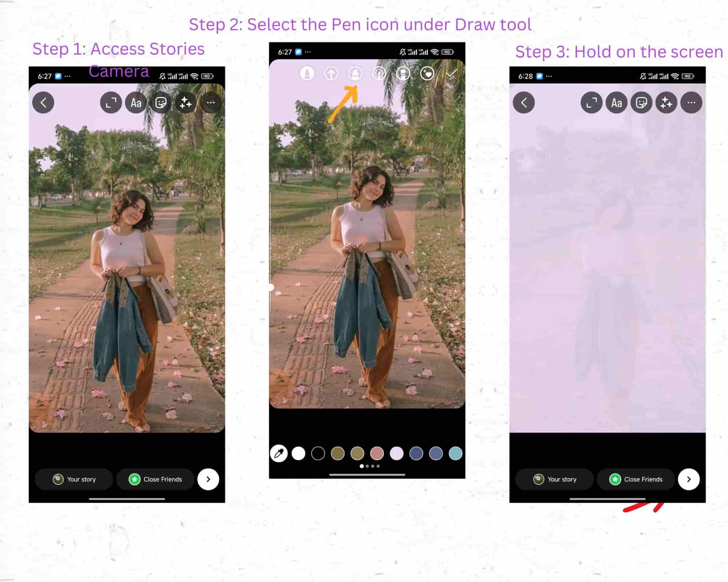Click the forward navigation arrow button

(209, 479)
